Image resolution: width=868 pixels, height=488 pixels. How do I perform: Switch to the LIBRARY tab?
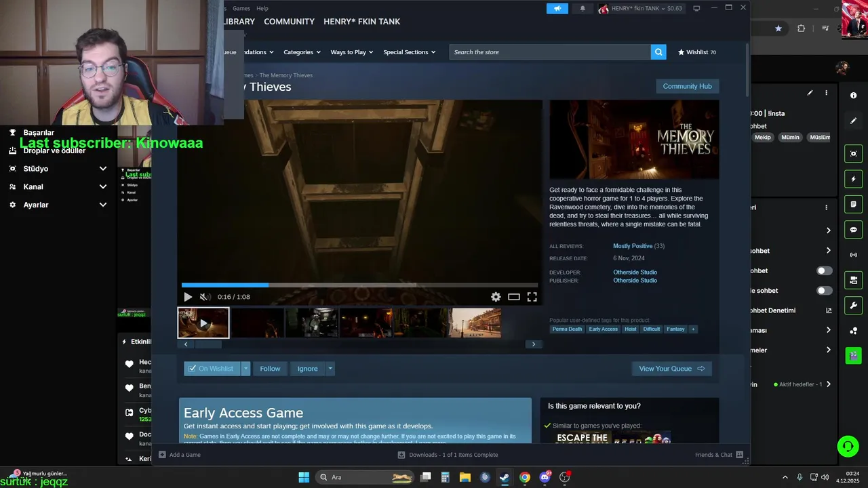click(x=239, y=22)
